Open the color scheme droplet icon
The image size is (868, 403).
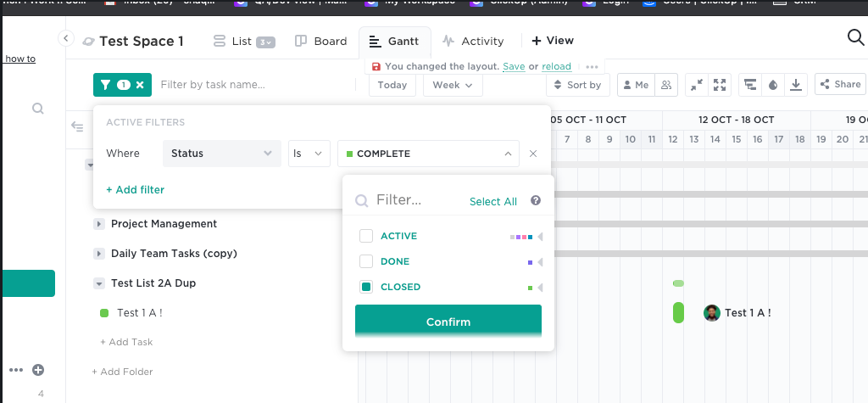772,85
